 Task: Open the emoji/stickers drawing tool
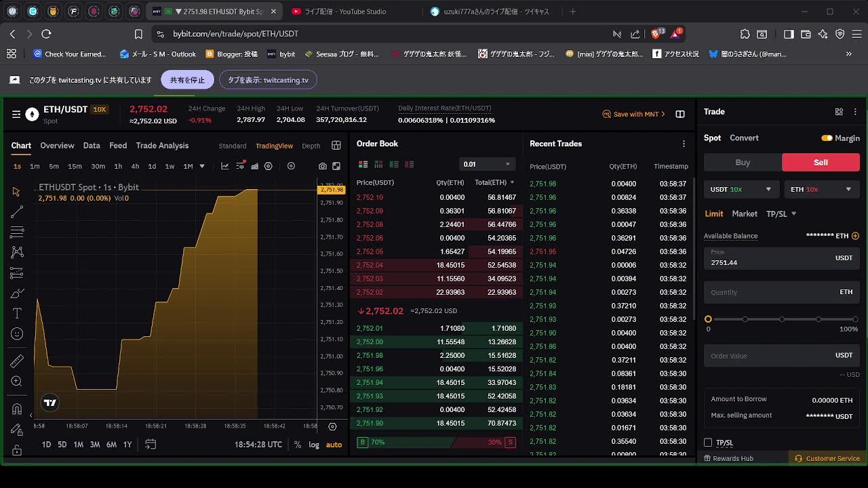pos(16,333)
